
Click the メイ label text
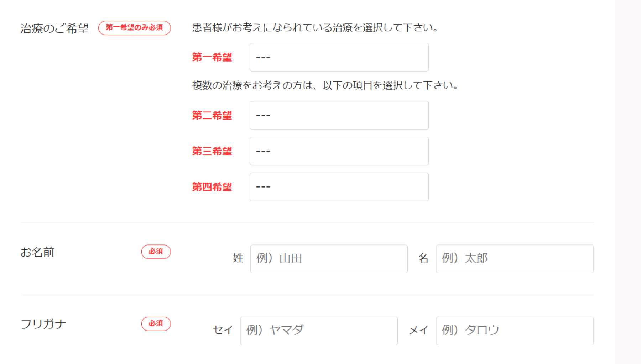(418, 331)
